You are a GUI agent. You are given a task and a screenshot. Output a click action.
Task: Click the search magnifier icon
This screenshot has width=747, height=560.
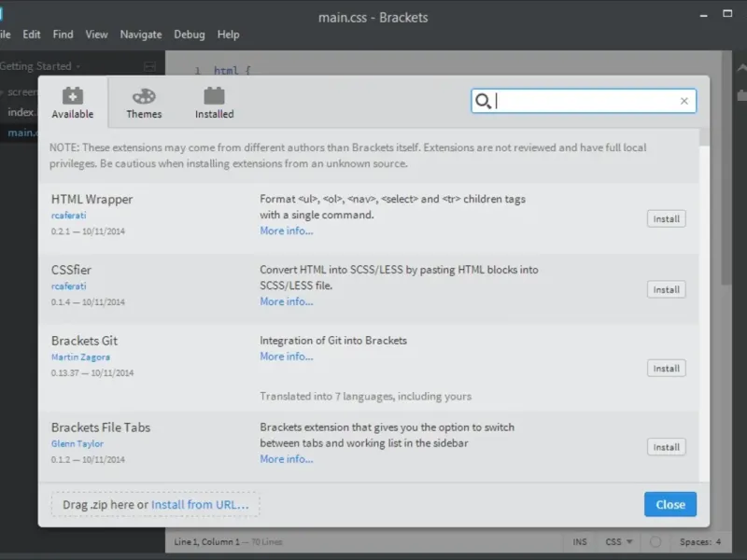coord(483,101)
